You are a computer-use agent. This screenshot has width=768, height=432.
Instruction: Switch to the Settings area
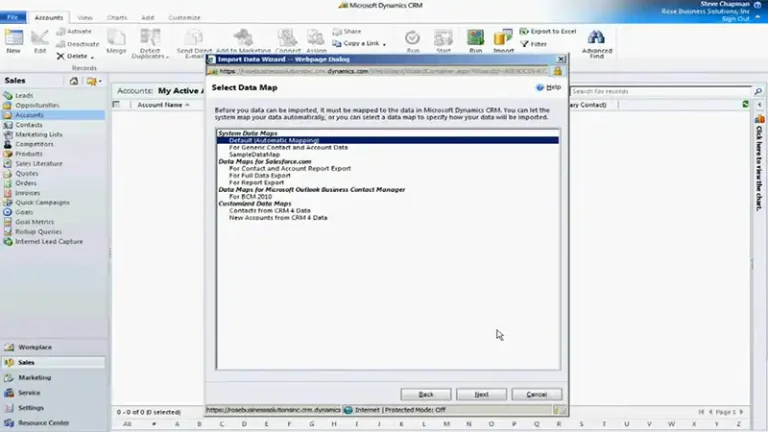click(x=31, y=408)
